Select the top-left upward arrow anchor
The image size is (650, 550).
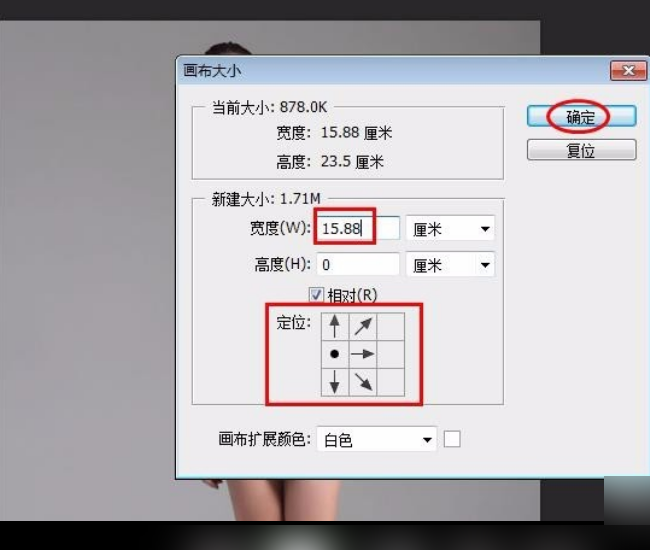click(335, 326)
